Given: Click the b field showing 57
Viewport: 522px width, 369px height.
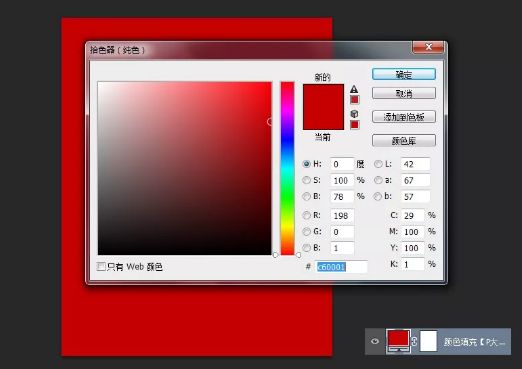Looking at the screenshot, I should (415, 197).
